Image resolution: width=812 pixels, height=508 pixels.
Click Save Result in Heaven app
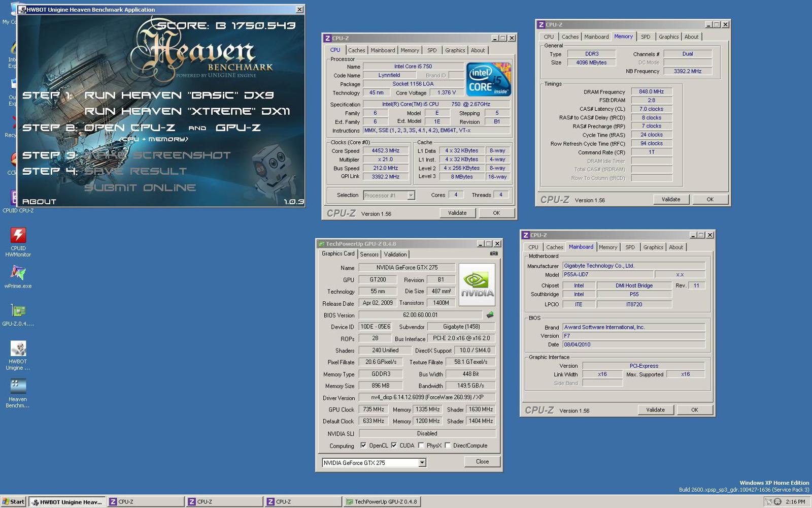click(x=136, y=171)
